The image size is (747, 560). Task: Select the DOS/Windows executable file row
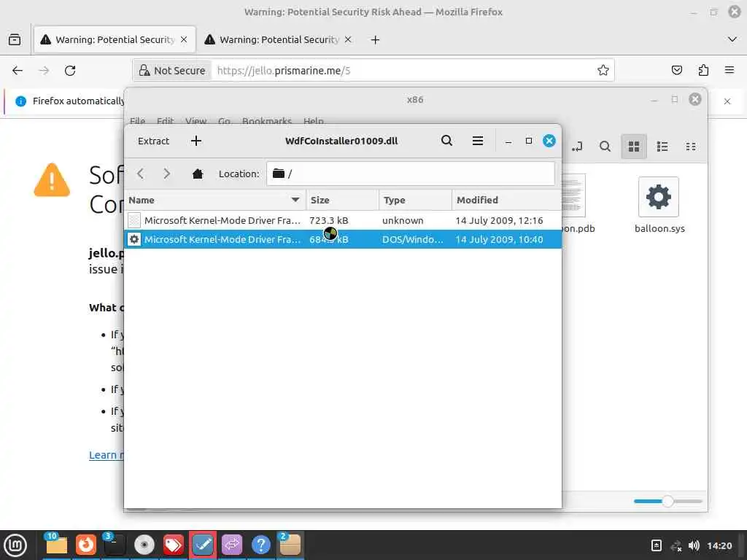(343, 239)
